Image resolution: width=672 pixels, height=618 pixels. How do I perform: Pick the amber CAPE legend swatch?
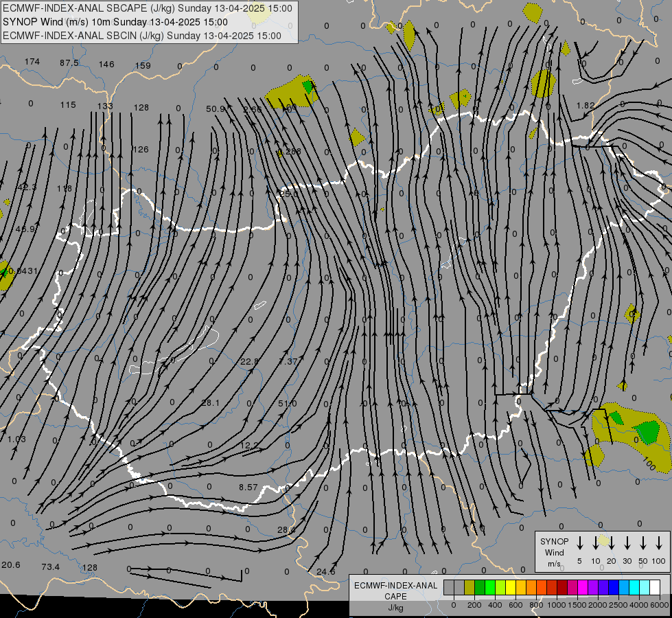[x=521, y=588]
